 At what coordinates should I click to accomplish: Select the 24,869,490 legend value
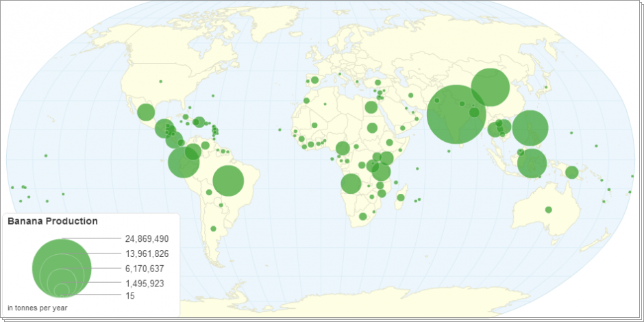tap(147, 239)
